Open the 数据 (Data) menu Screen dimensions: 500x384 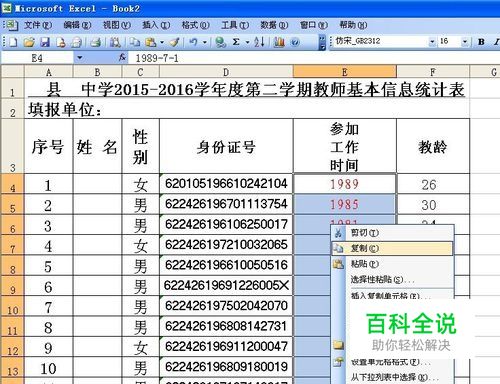(x=274, y=25)
